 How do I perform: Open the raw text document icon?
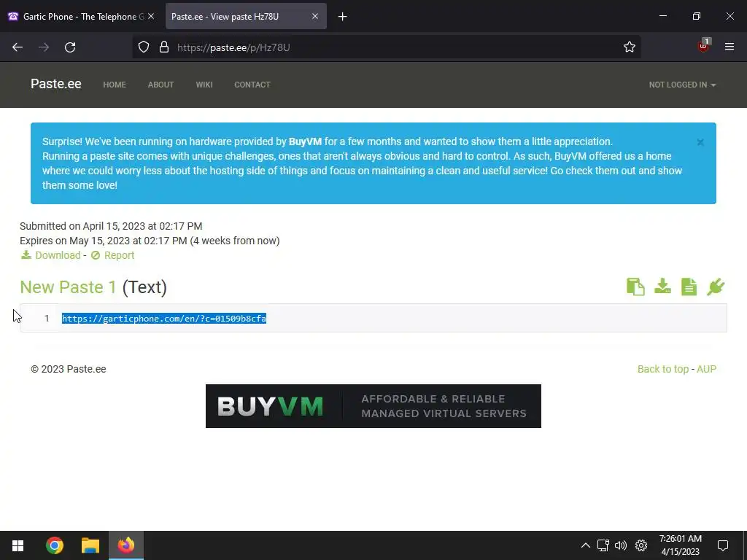(x=689, y=287)
